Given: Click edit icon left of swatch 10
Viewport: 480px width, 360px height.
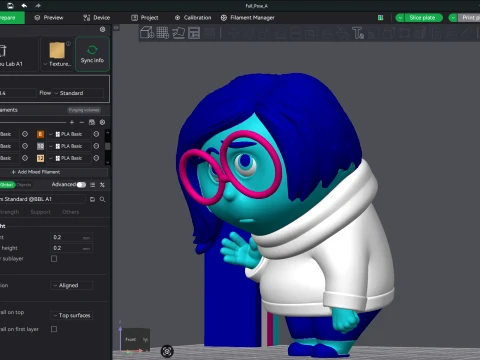Looking at the screenshot, I should pos(25,146).
